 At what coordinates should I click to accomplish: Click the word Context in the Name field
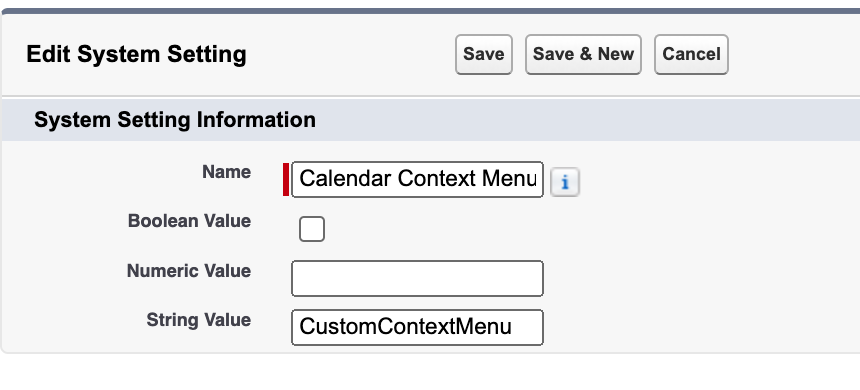point(437,179)
